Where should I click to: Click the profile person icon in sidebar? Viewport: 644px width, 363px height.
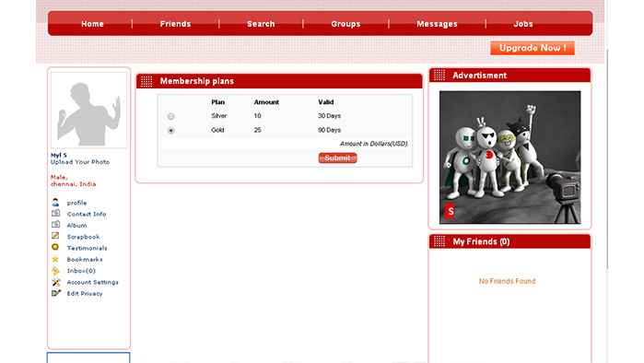[x=56, y=203]
